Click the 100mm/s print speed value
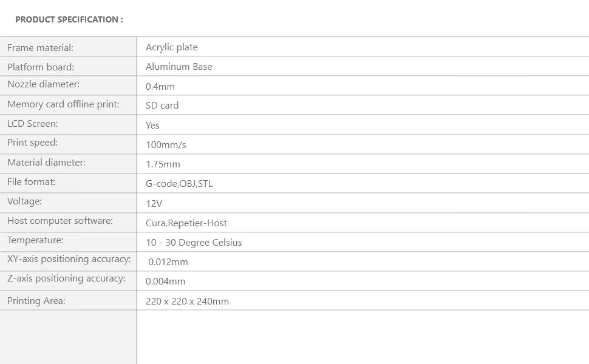Screen dimensions: 589x364 tap(166, 145)
